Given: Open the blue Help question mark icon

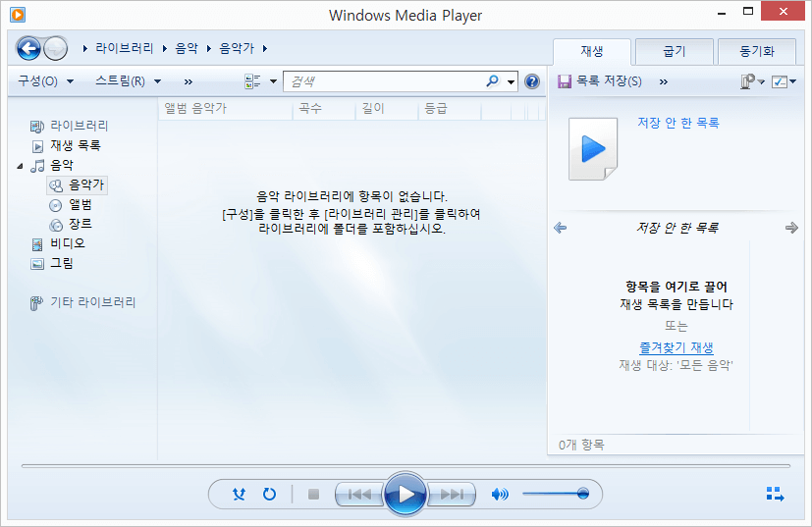Looking at the screenshot, I should pyautogui.click(x=532, y=81).
